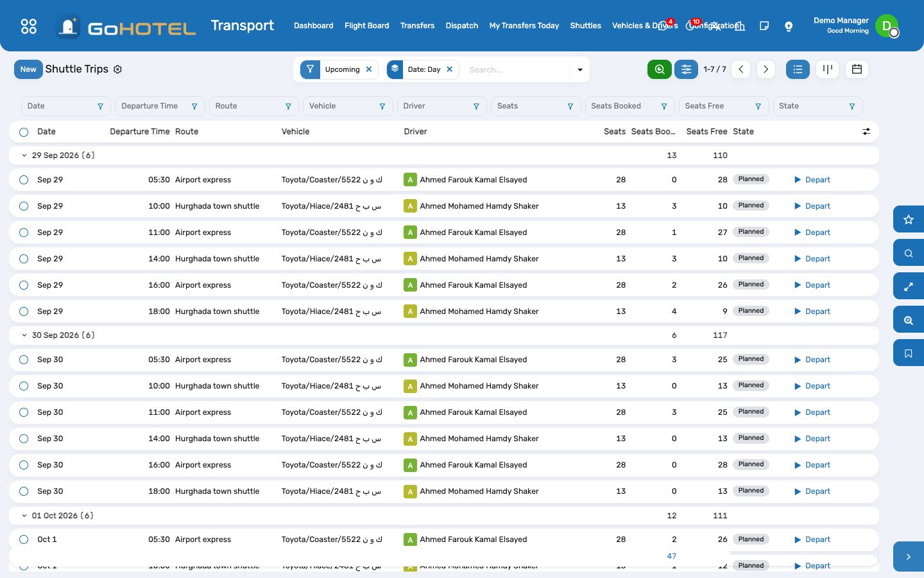
Task: Sort by the Driver column header
Action: (415, 132)
